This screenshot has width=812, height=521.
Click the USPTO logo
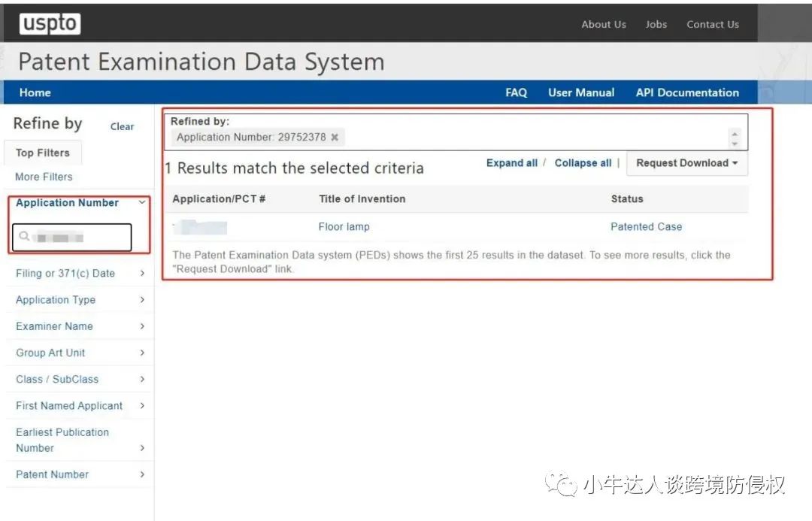pos(50,24)
